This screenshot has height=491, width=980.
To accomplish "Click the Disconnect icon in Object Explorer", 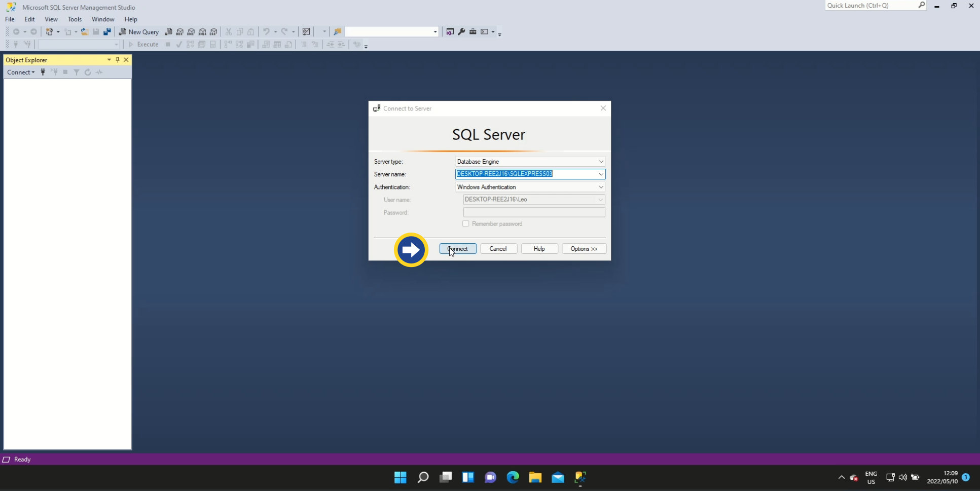I will pyautogui.click(x=54, y=72).
